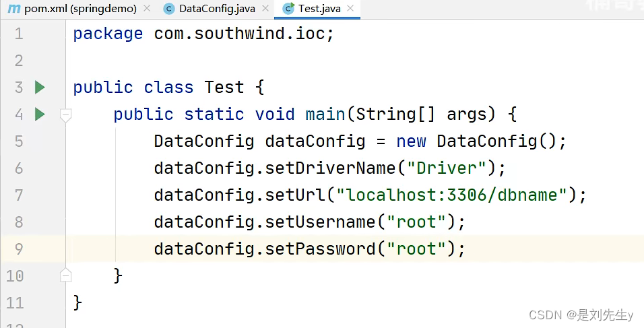Run class Test from the line 3 gutter arrow
Image resolution: width=644 pixels, height=328 pixels.
(40, 88)
